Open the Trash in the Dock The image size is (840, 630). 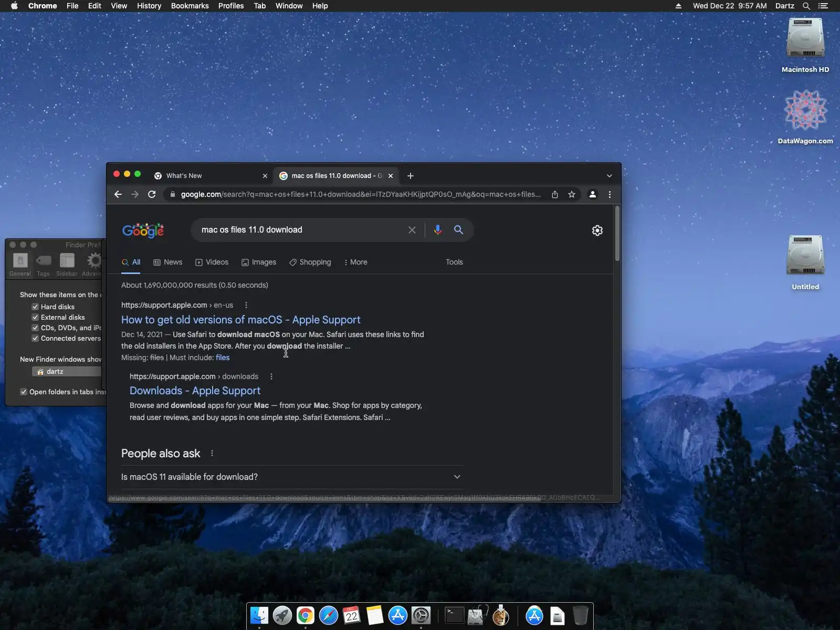tap(580, 615)
